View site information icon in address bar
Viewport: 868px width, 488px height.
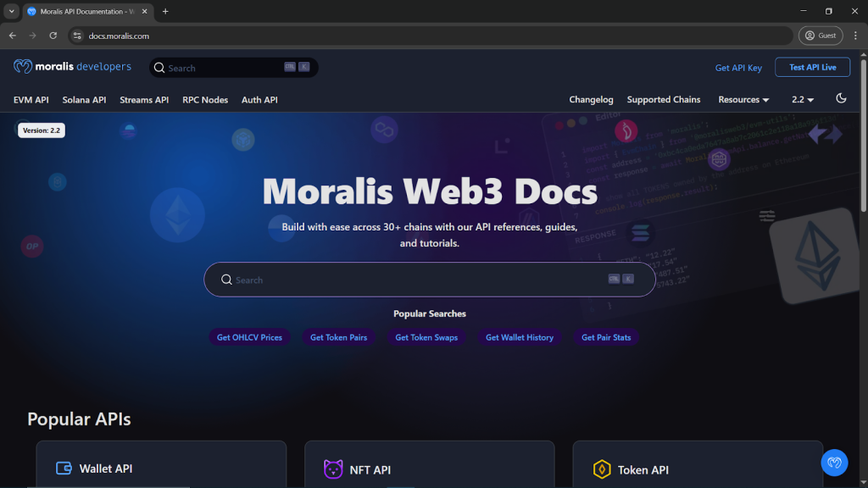pos(77,36)
